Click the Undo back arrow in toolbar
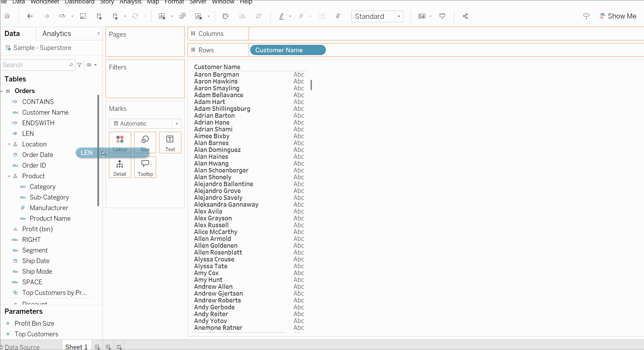644x350 pixels. (x=30, y=16)
